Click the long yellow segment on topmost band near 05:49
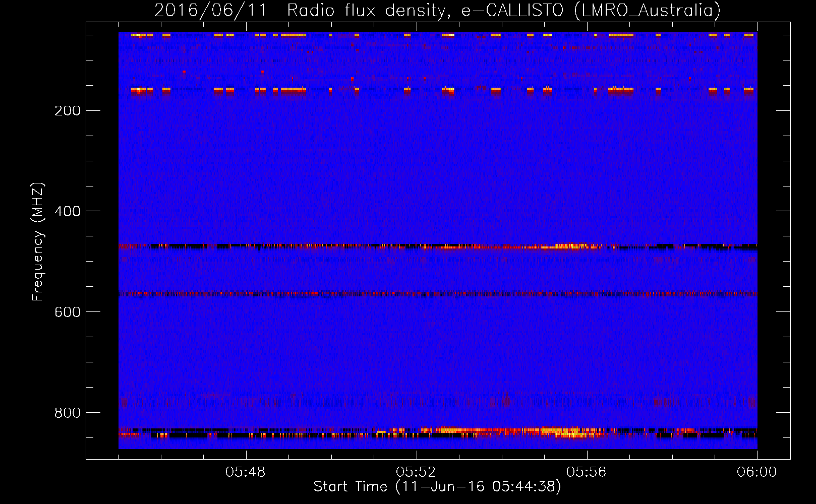Viewport: 816px width, 504px height. pos(294,35)
